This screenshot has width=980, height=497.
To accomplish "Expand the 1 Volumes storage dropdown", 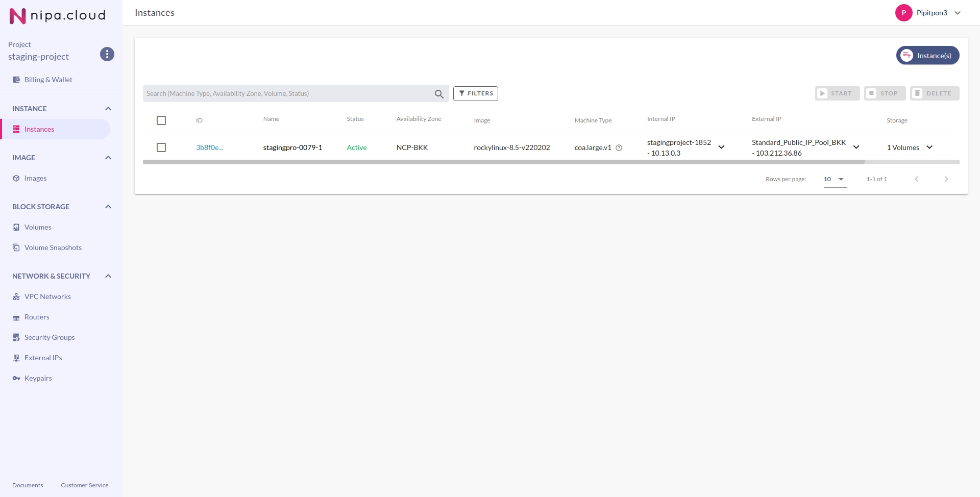I will click(x=929, y=147).
